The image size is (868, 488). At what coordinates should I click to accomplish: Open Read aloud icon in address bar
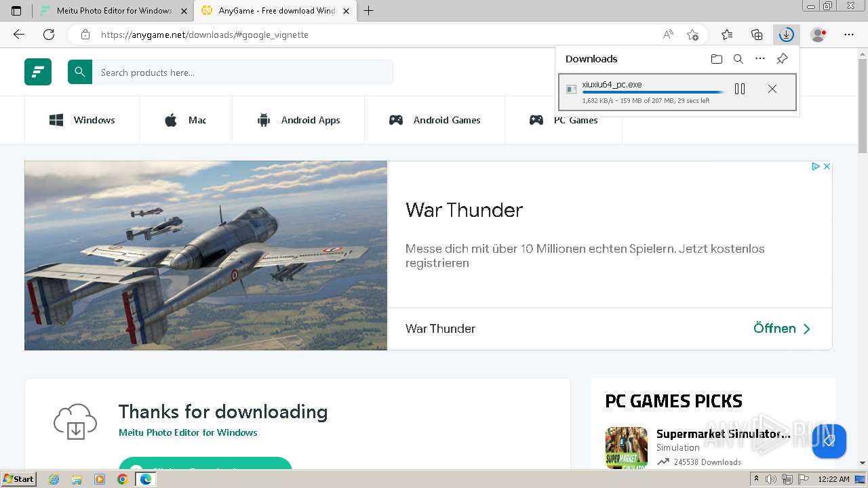[668, 35]
